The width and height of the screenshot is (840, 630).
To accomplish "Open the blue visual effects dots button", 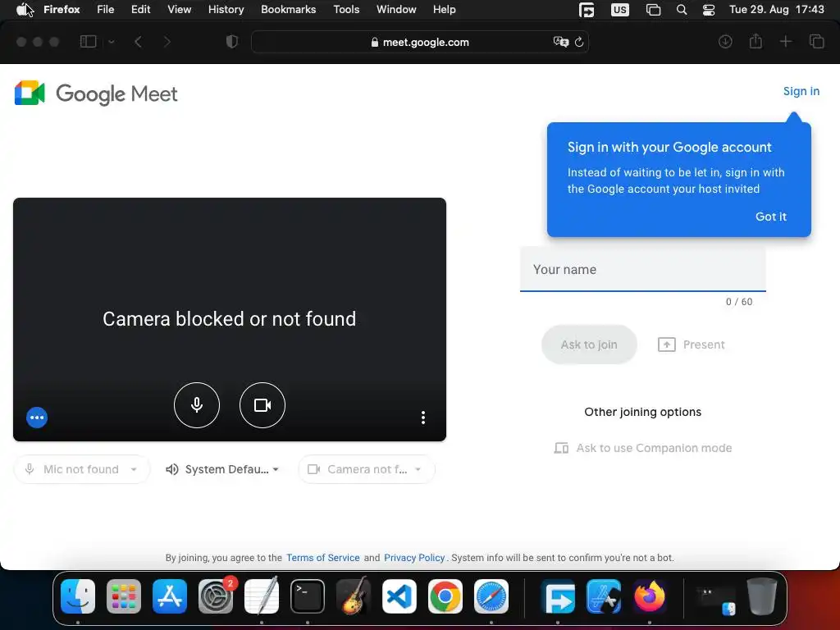I will [37, 418].
